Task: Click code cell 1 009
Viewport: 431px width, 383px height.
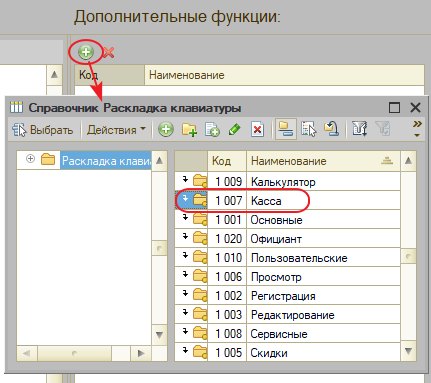Action: (228, 182)
